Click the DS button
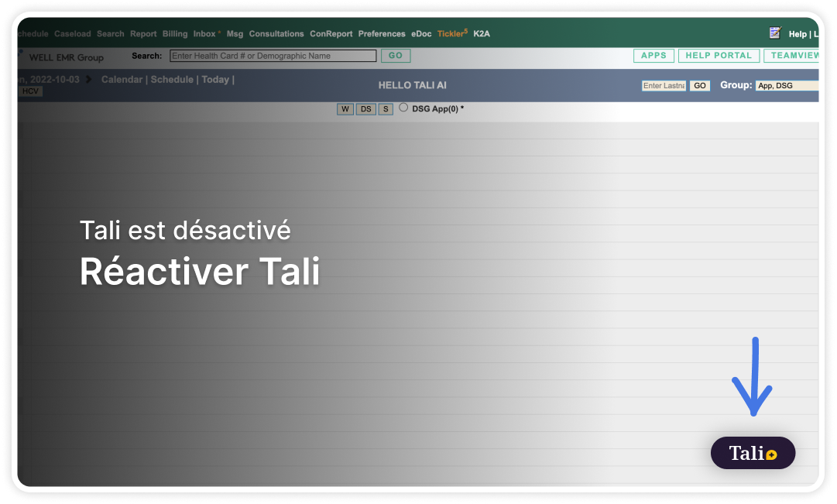 [365, 109]
